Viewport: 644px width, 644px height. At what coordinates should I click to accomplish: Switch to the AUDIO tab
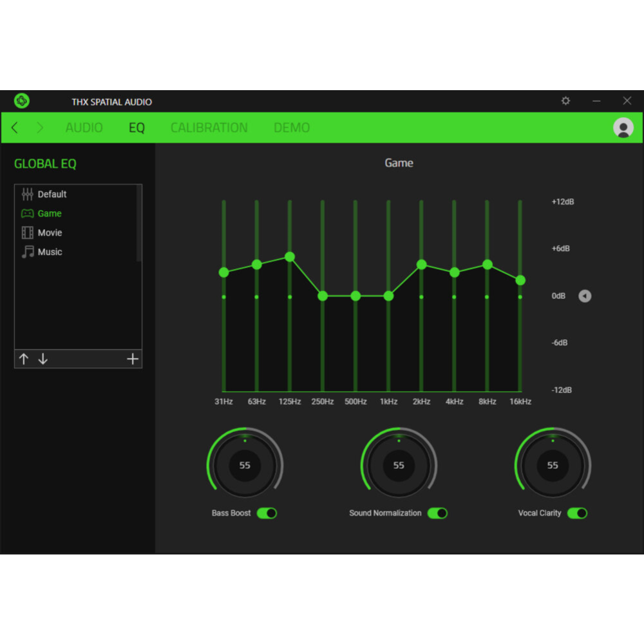click(x=84, y=128)
